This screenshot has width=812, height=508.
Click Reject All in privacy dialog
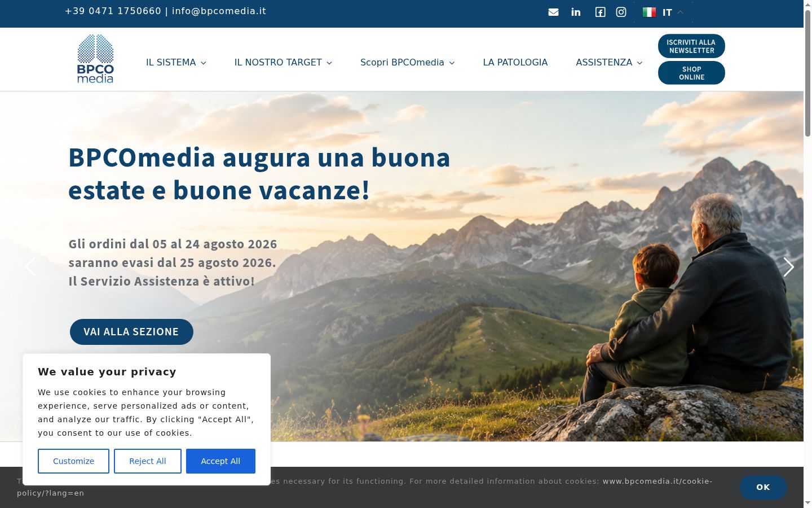coord(148,461)
